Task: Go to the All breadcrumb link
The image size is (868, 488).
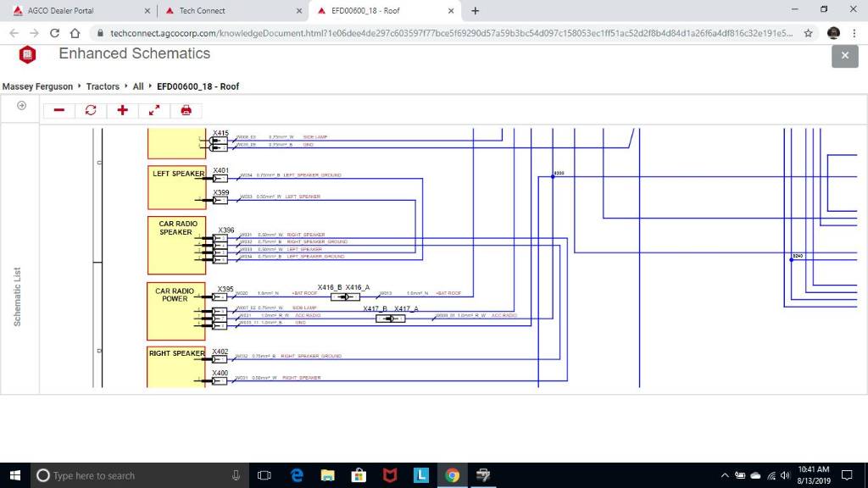Action: pos(138,86)
